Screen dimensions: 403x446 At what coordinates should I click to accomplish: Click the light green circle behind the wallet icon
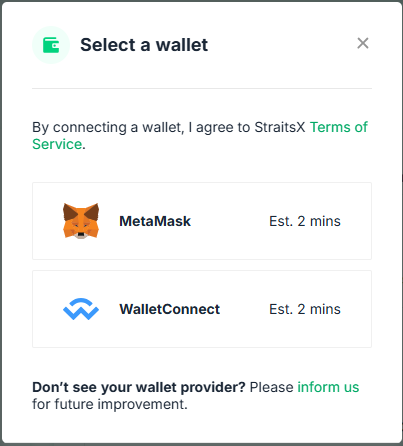click(51, 45)
